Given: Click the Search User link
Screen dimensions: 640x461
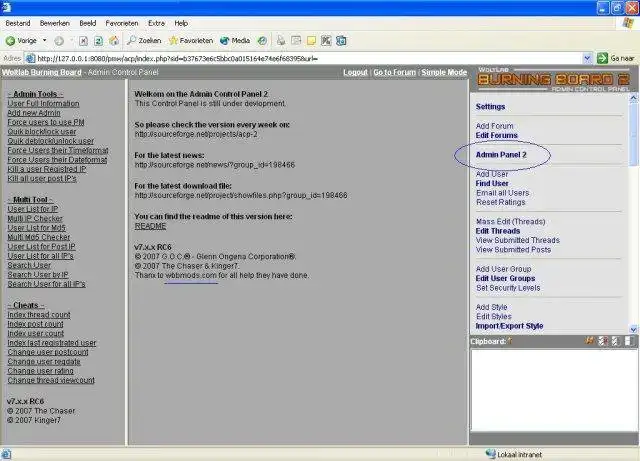Looking at the screenshot, I should (x=29, y=265).
